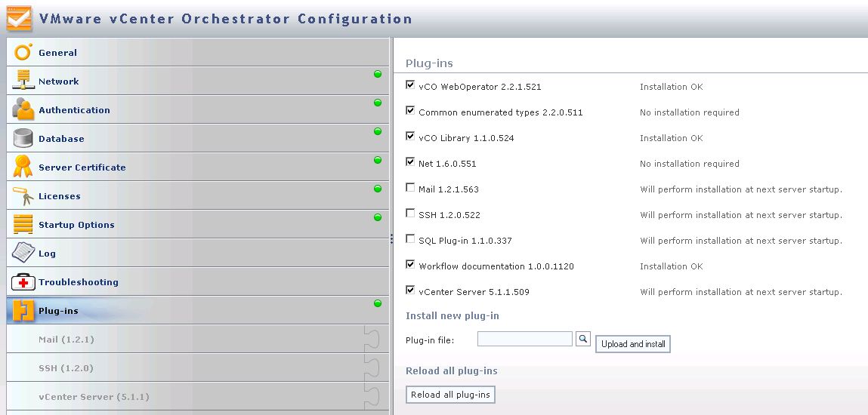Click the Server Certificate ribbon icon
The image size is (868, 415).
[23, 167]
